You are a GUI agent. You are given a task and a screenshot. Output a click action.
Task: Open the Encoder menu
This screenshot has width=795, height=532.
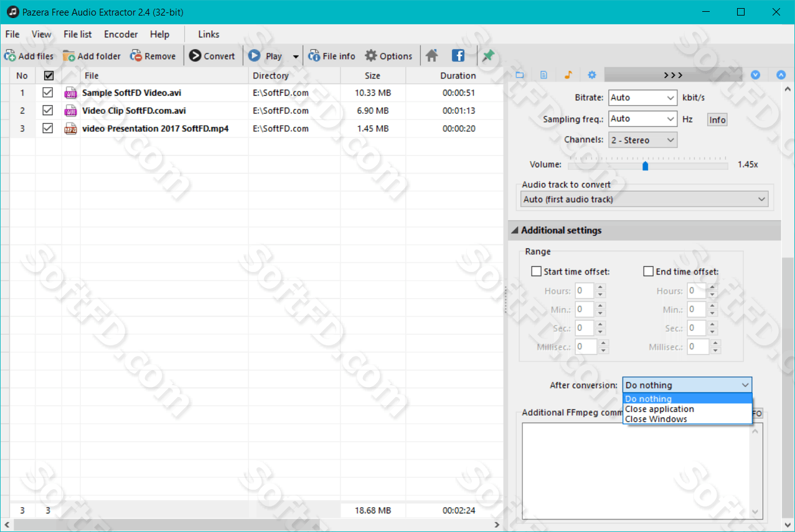pos(121,34)
